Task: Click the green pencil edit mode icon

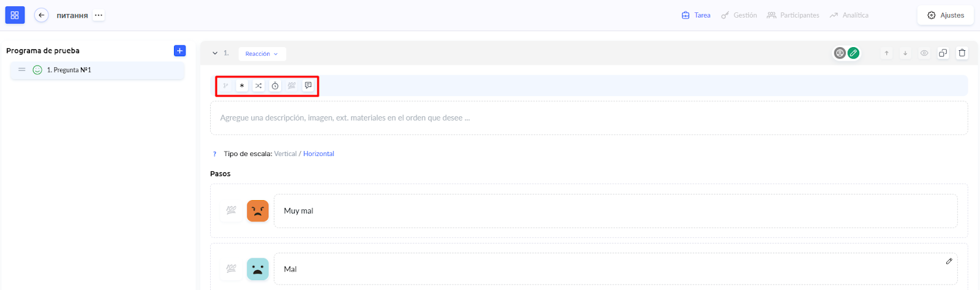Action: [853, 53]
